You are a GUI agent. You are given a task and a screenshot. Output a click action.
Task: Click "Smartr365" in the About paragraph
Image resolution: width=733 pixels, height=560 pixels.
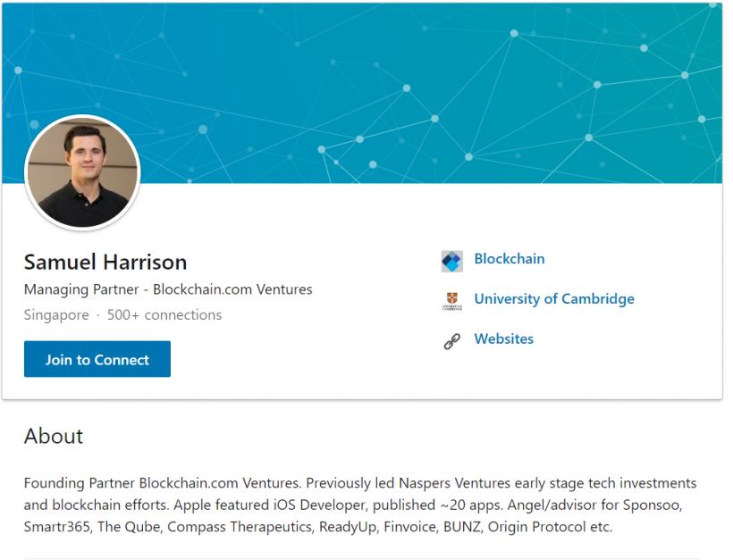click(57, 527)
